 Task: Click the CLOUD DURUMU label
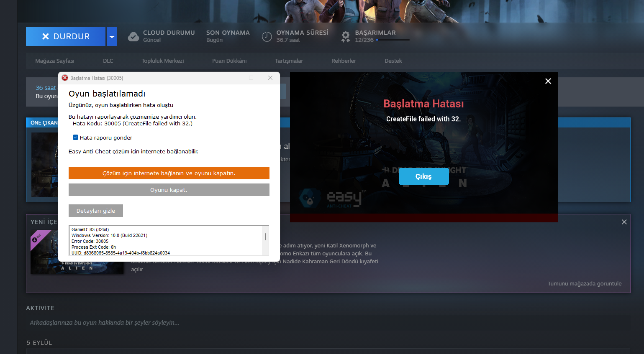(169, 33)
